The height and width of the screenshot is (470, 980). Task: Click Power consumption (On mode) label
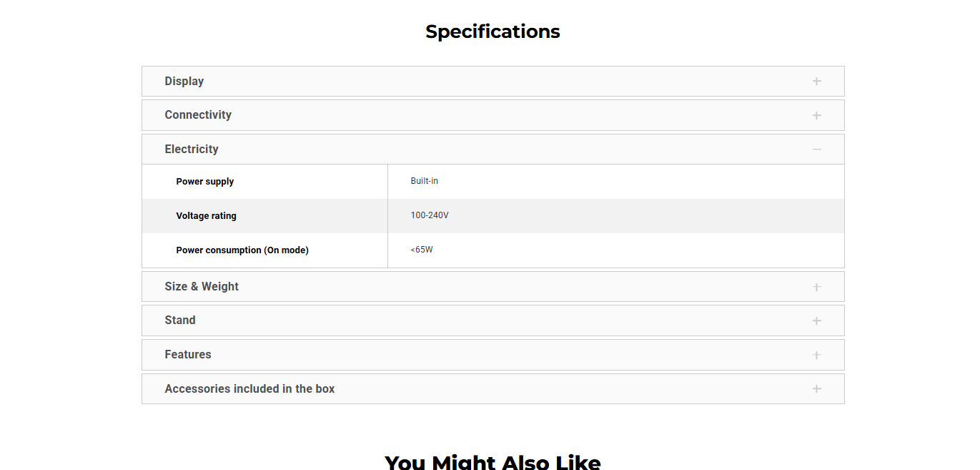coord(242,250)
